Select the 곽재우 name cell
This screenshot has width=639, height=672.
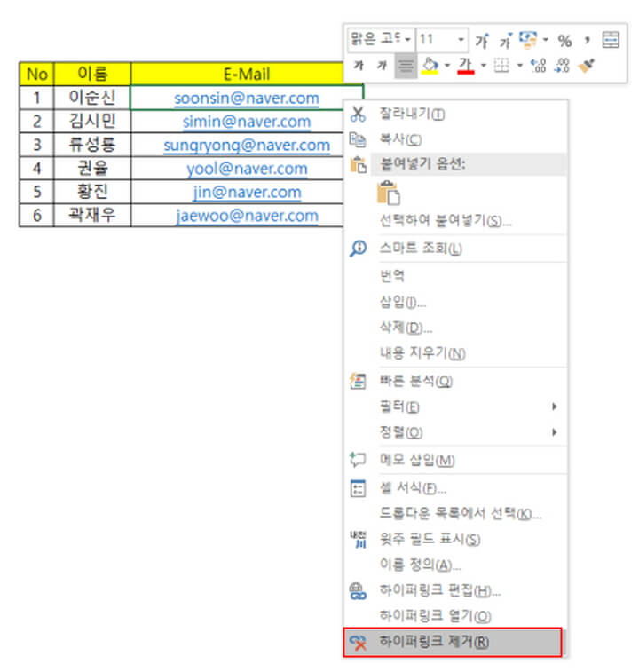pyautogui.click(x=92, y=215)
